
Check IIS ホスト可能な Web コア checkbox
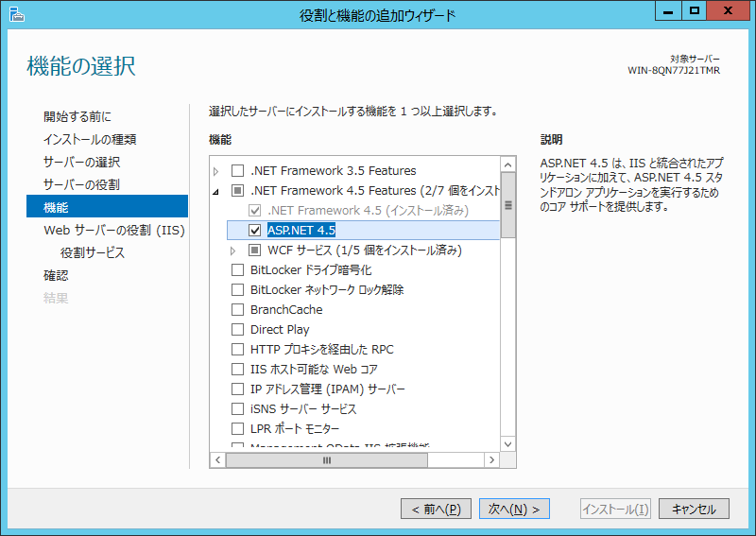point(238,369)
